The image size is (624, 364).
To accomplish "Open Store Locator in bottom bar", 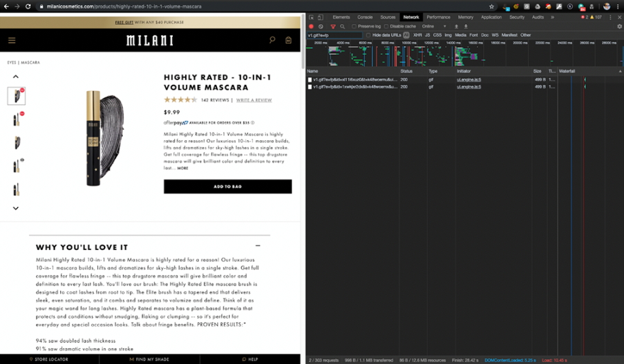I will click(x=49, y=359).
